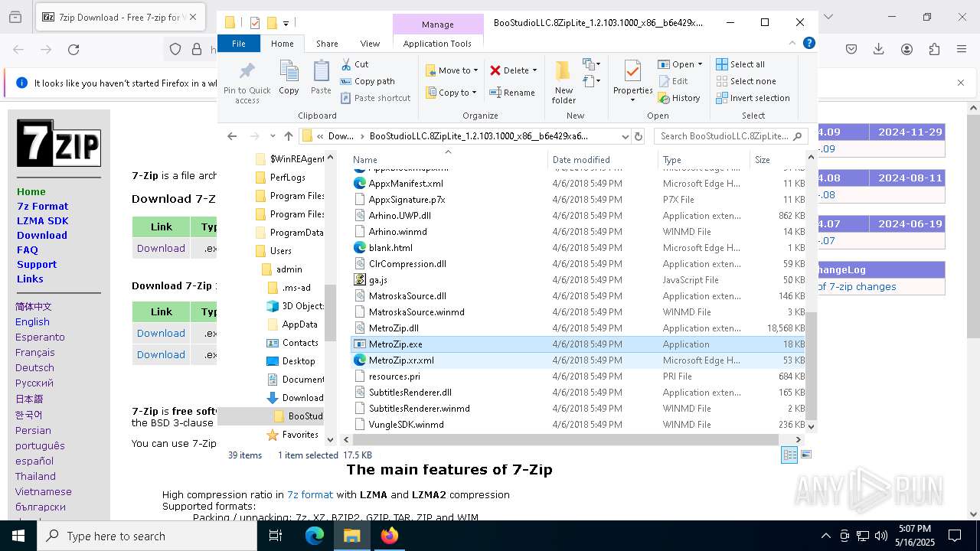The width and height of the screenshot is (980, 551).
Task: Click Select all in ribbon
Action: [x=740, y=64]
